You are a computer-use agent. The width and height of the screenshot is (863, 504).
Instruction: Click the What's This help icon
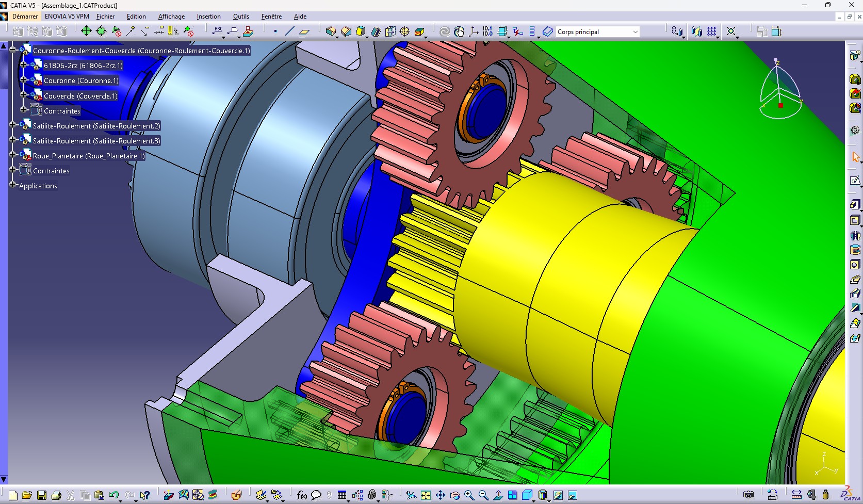(x=145, y=495)
